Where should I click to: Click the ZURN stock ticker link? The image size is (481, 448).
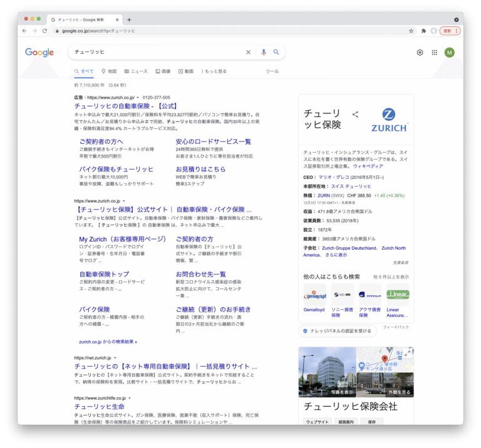pyautogui.click(x=324, y=195)
